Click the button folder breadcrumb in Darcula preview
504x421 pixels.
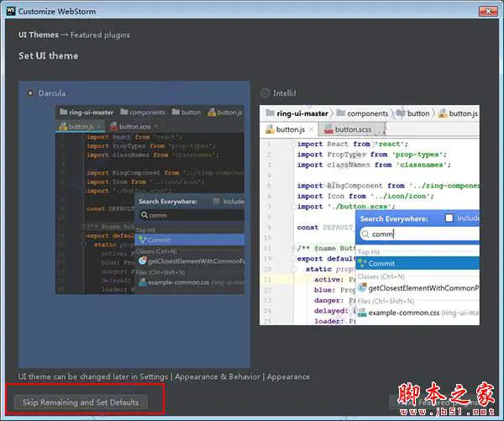(x=191, y=112)
